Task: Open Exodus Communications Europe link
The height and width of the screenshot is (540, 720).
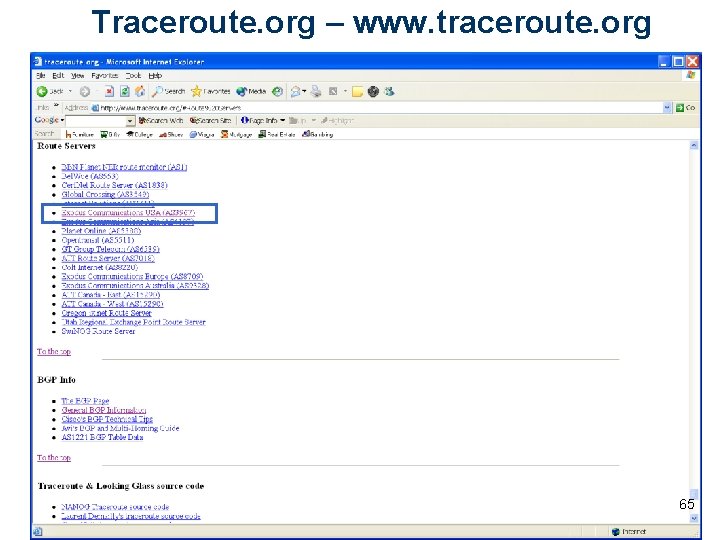Action: tap(132, 276)
